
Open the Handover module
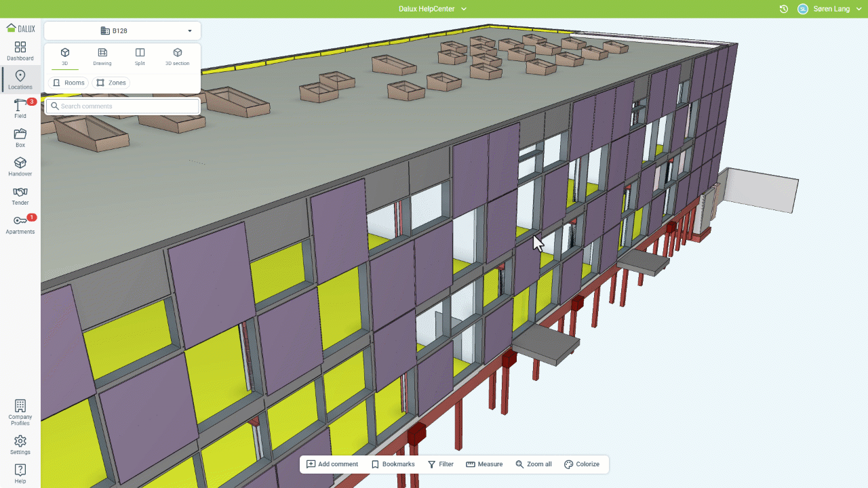(x=20, y=167)
